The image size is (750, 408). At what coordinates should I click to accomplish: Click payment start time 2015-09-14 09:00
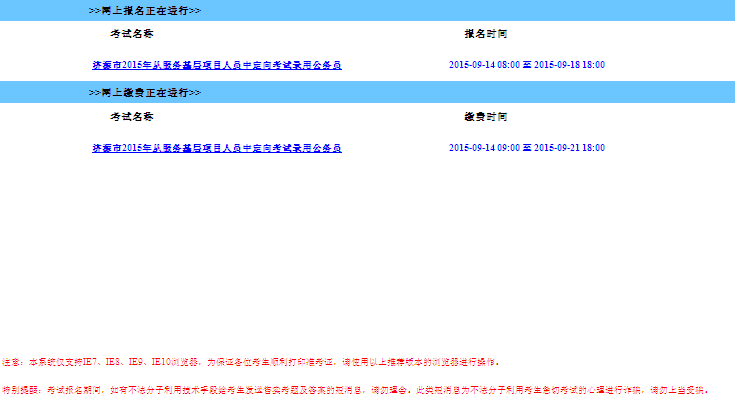point(484,148)
